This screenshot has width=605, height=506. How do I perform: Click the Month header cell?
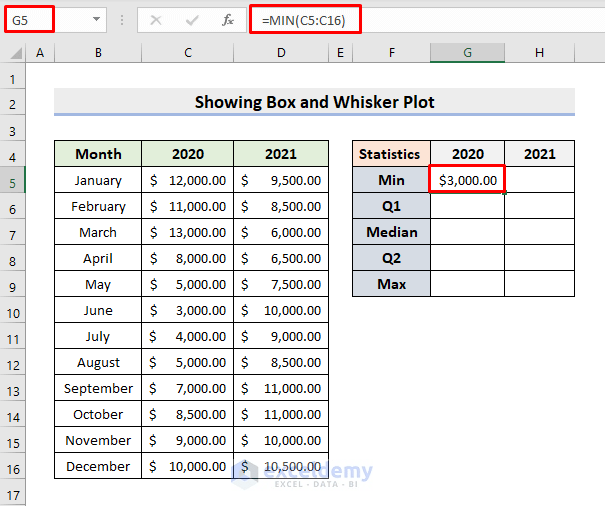click(x=98, y=154)
